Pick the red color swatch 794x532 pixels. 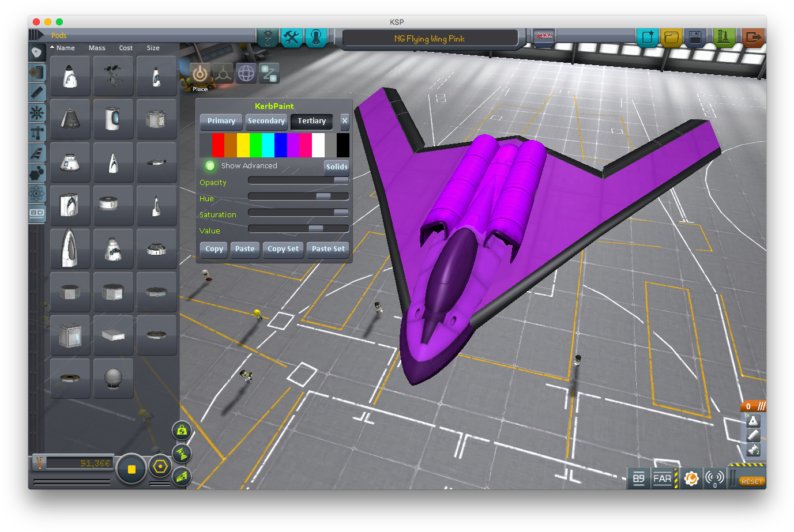(218, 145)
